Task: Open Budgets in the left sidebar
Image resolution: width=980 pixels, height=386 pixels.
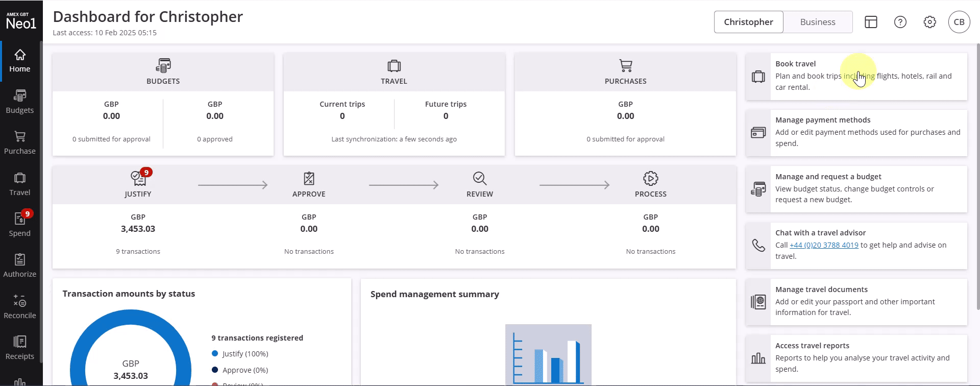Action: (20, 102)
